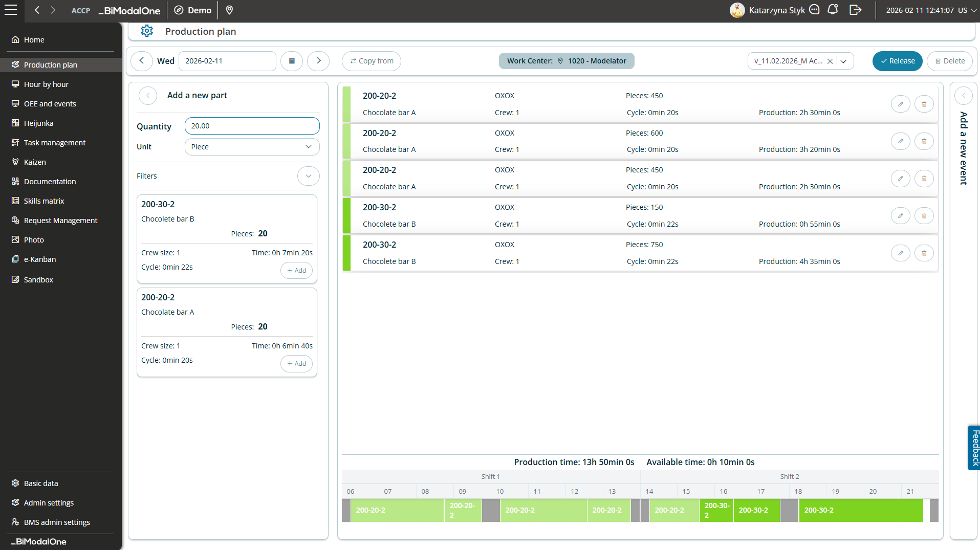Viewport: 980px width, 550px height.
Task: Expand the Add a new event panel
Action: tap(963, 96)
